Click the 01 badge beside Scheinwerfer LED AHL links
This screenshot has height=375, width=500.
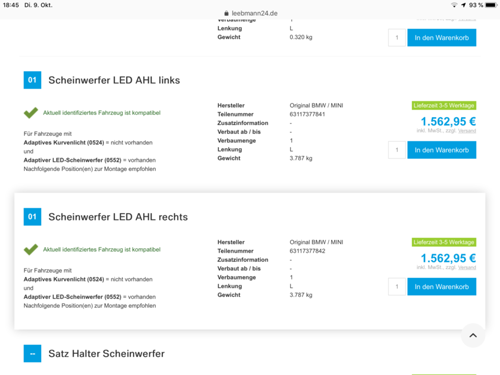tap(32, 80)
